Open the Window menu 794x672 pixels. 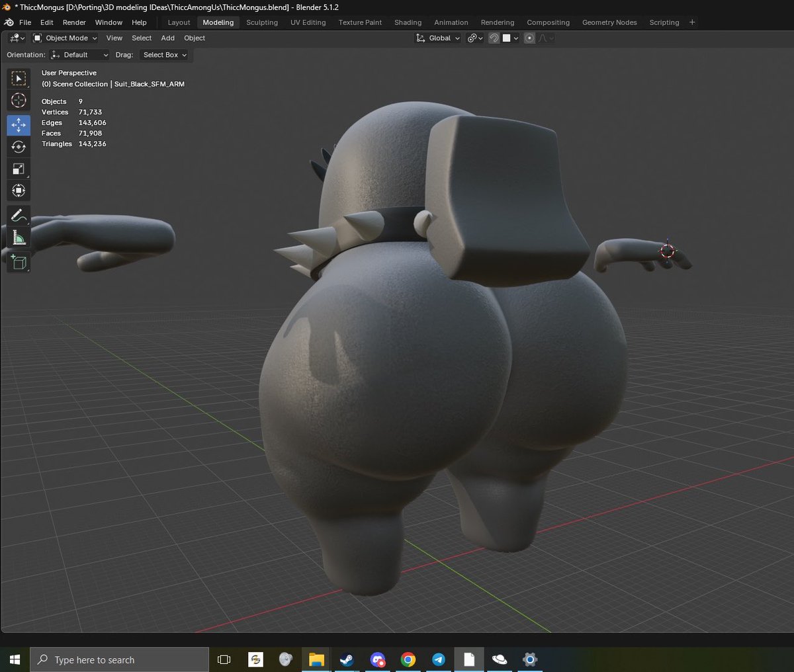pos(109,22)
